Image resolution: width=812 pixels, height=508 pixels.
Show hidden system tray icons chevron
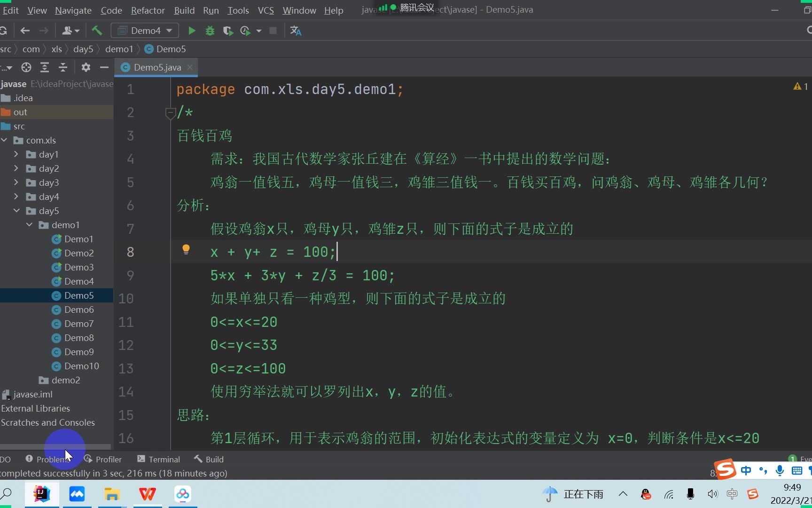click(x=623, y=494)
